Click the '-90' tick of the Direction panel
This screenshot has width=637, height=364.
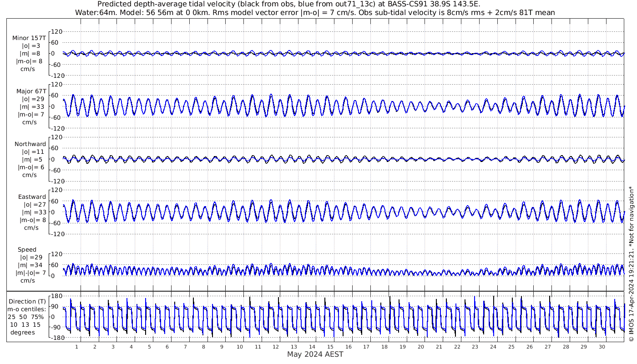click(56, 327)
